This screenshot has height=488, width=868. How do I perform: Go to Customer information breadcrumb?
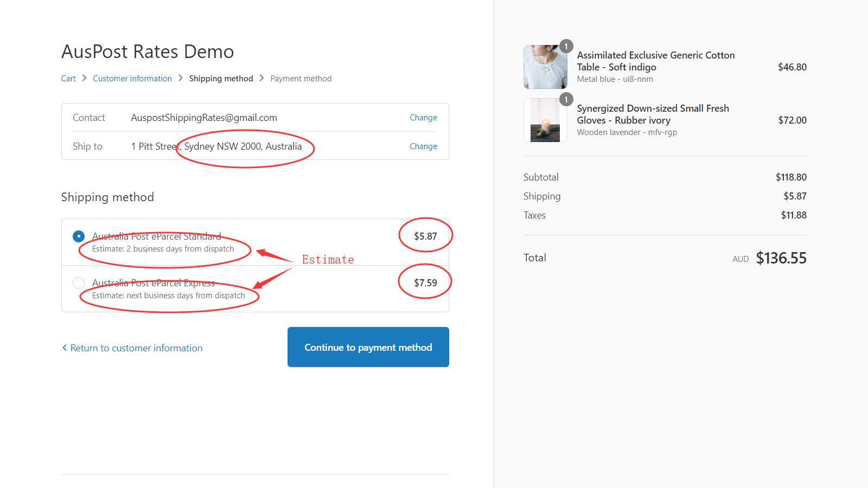pos(132,79)
